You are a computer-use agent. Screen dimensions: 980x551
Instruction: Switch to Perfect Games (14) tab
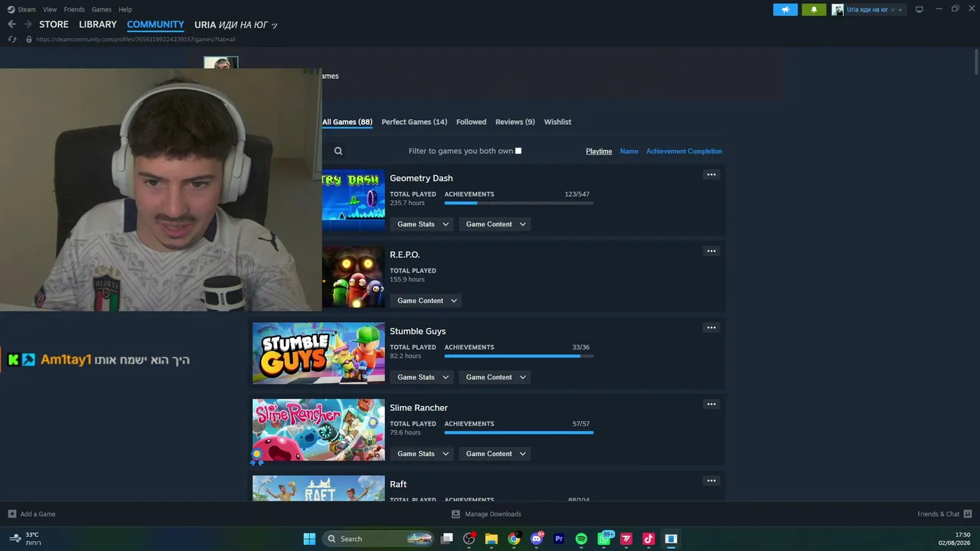414,122
